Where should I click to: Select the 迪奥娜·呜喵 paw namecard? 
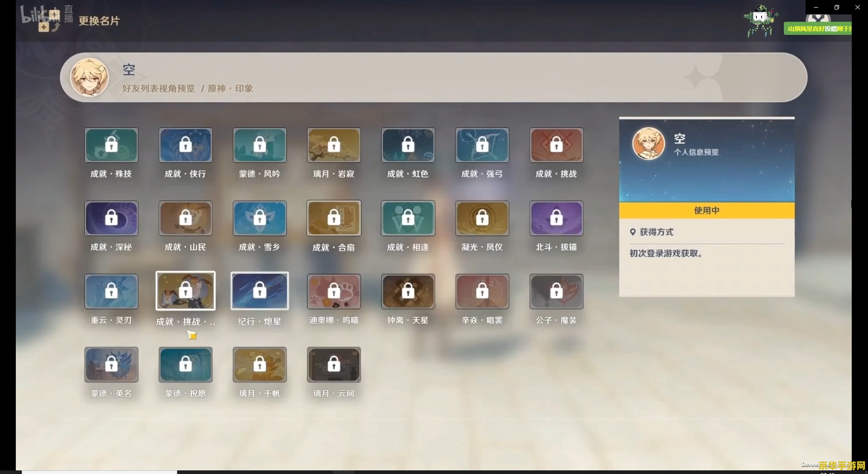click(x=334, y=292)
